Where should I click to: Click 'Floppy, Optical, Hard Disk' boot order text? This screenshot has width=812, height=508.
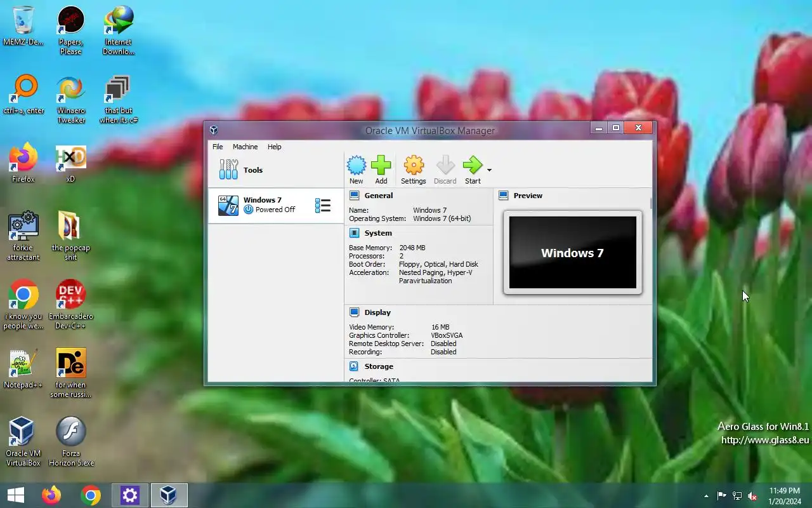click(x=438, y=264)
